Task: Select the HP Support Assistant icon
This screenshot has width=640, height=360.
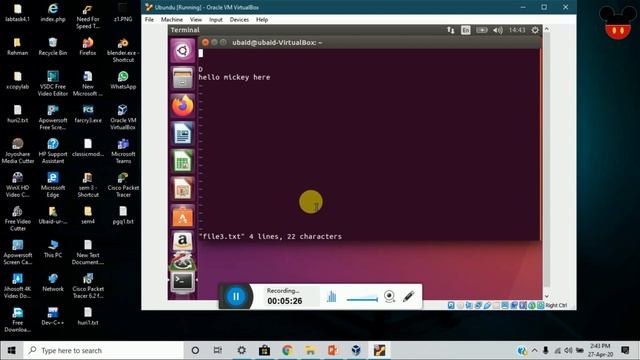Action: [x=53, y=151]
